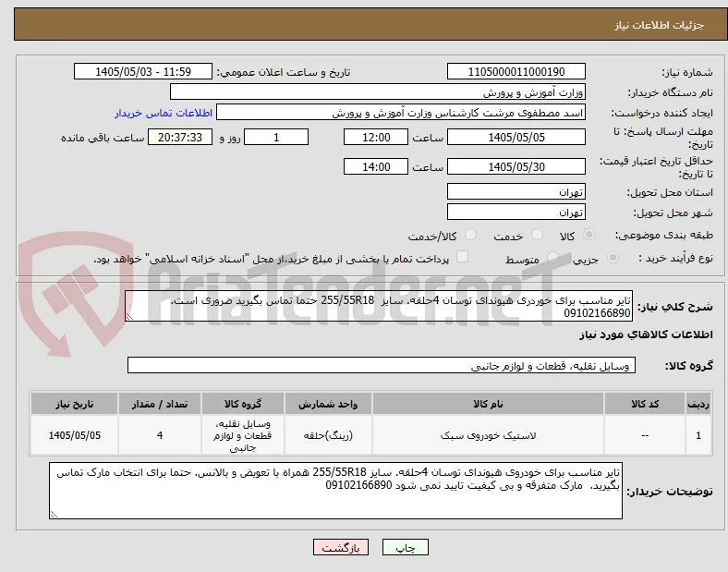The width and height of the screenshot is (728, 572).
Task: Select the خدمت radio button
Action: coord(537,235)
